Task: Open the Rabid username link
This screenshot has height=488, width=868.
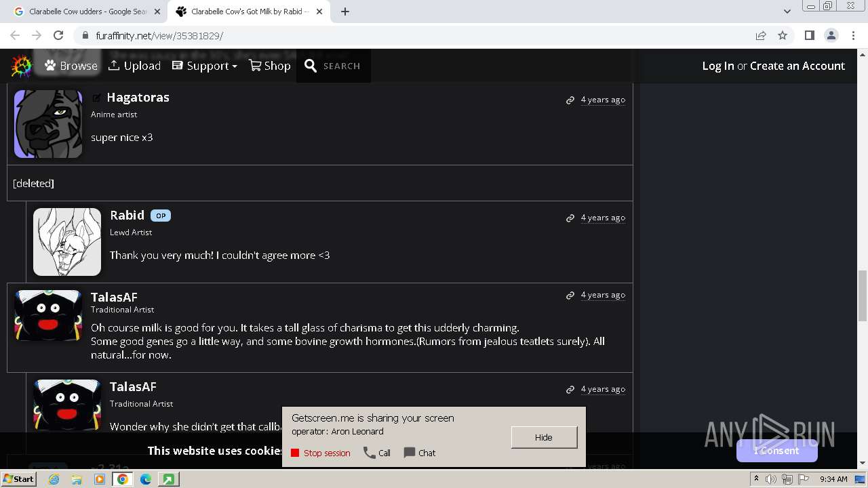Action: pos(127,216)
